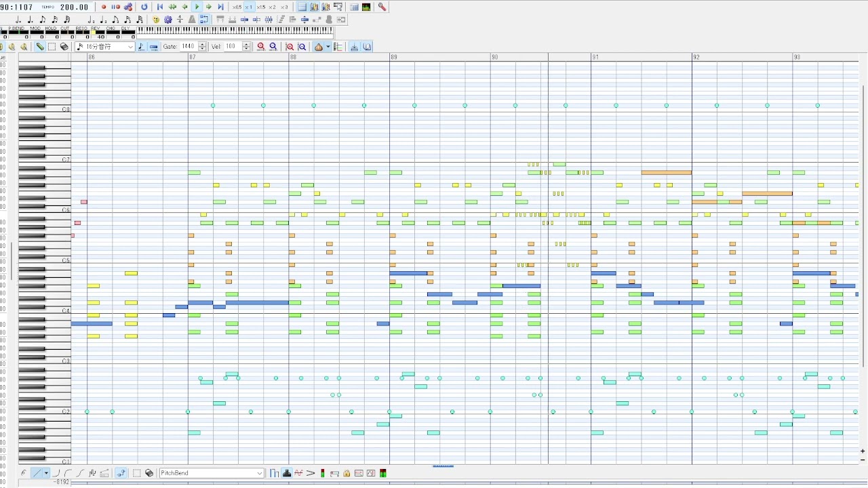The image size is (868, 488).
Task: Click the metronome icon
Action: coord(192,20)
